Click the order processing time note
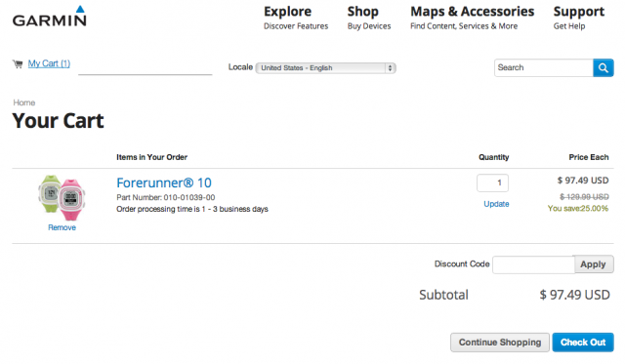This screenshot has width=625, height=364. [192, 209]
